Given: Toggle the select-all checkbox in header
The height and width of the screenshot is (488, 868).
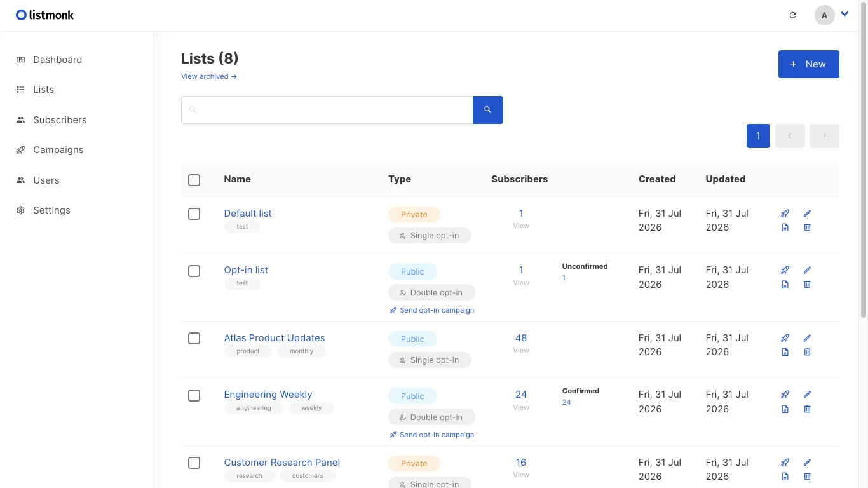Looking at the screenshot, I should [194, 180].
